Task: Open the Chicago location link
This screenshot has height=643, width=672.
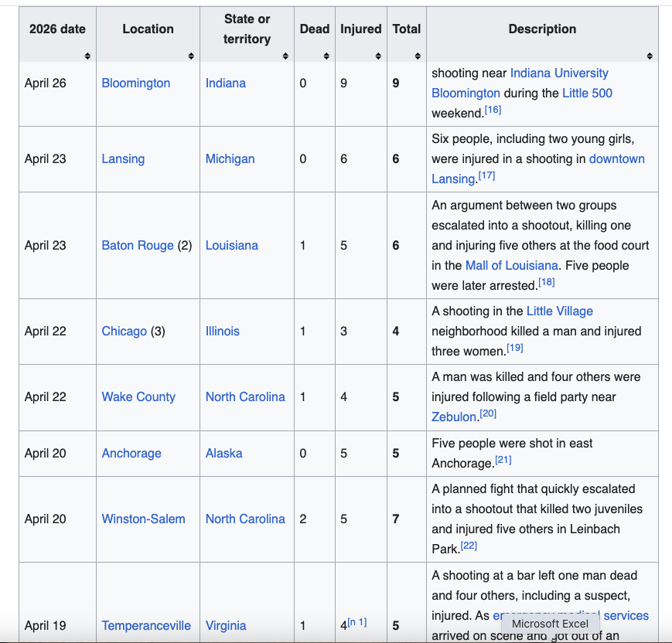Action: tap(125, 331)
